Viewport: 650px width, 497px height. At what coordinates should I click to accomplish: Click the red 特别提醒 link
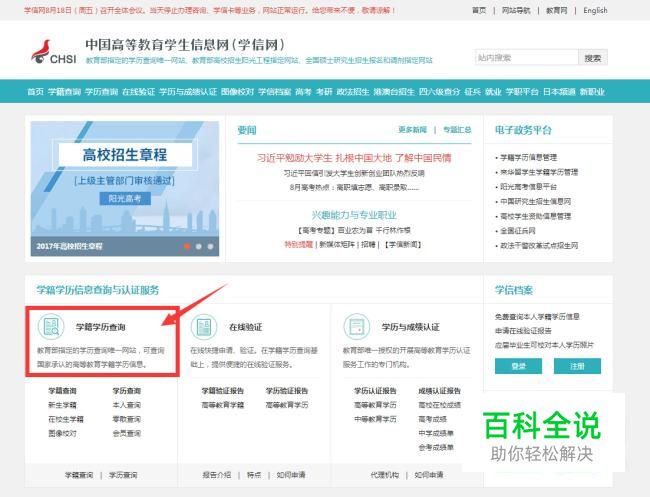(x=298, y=245)
